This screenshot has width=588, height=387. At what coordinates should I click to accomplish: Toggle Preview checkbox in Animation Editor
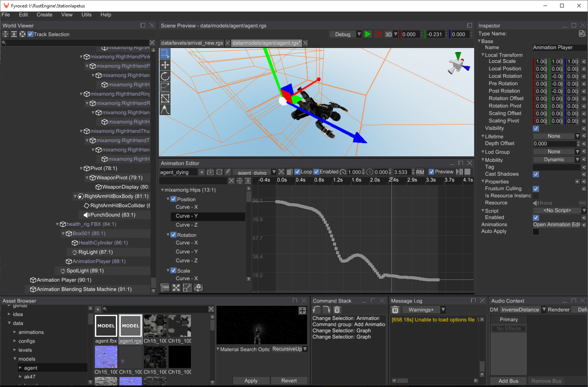coord(431,172)
